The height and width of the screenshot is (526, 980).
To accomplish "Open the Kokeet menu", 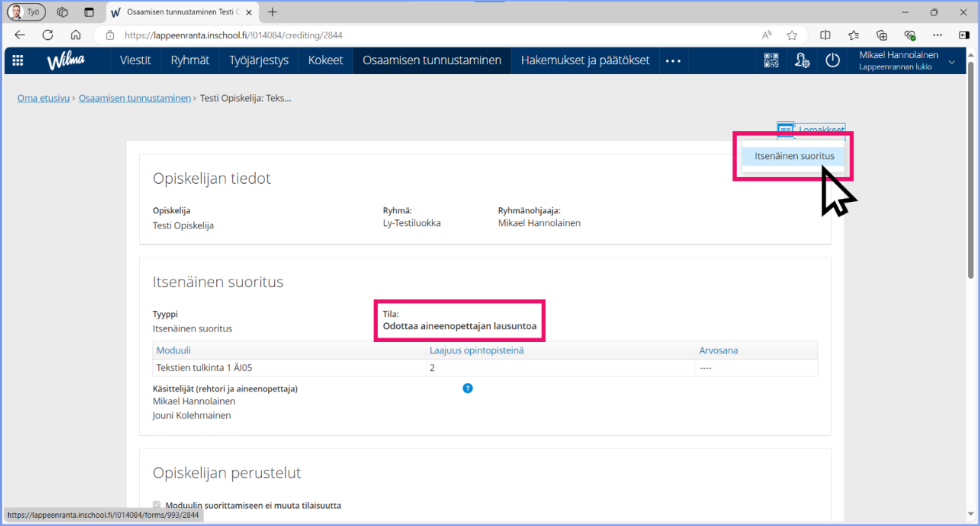I will (325, 60).
